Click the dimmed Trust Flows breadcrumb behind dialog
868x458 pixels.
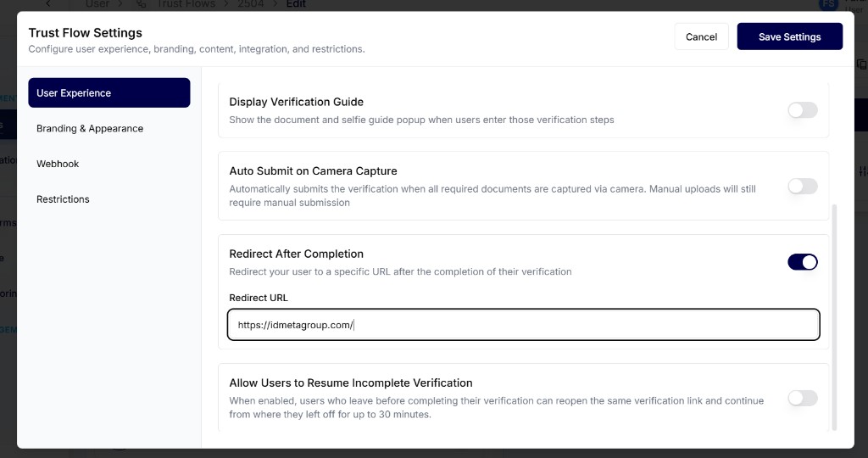(186, 4)
